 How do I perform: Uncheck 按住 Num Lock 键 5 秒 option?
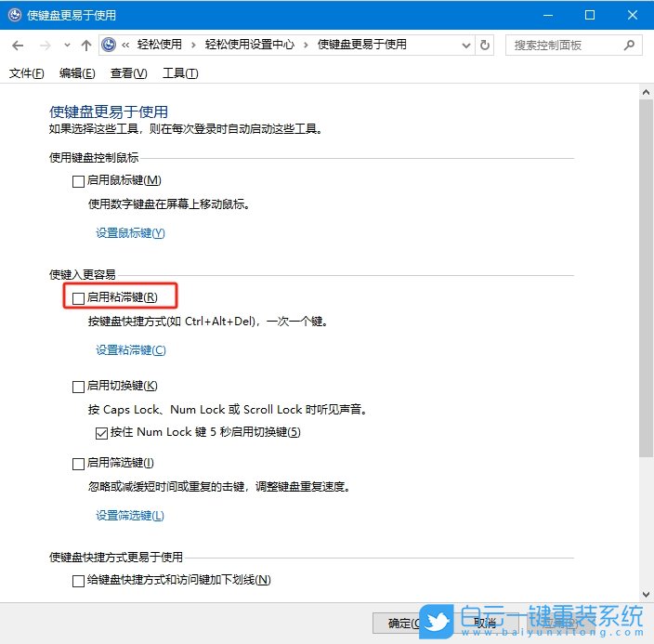[x=102, y=433]
